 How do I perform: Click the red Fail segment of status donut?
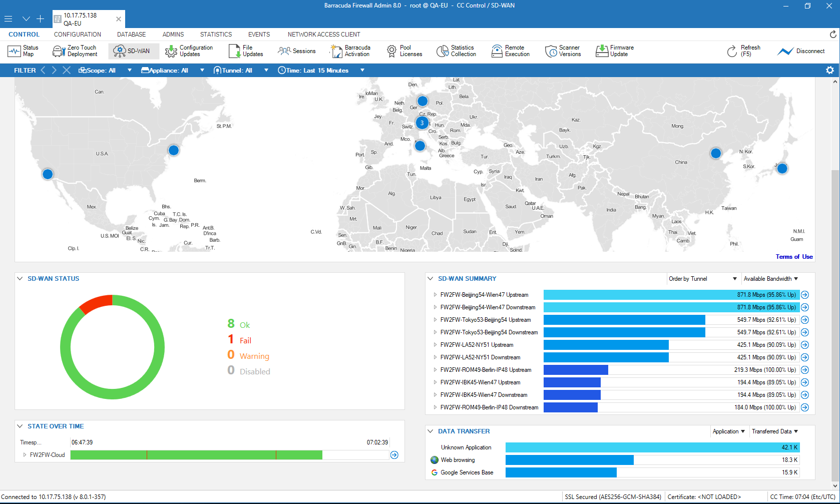pyautogui.click(x=96, y=304)
